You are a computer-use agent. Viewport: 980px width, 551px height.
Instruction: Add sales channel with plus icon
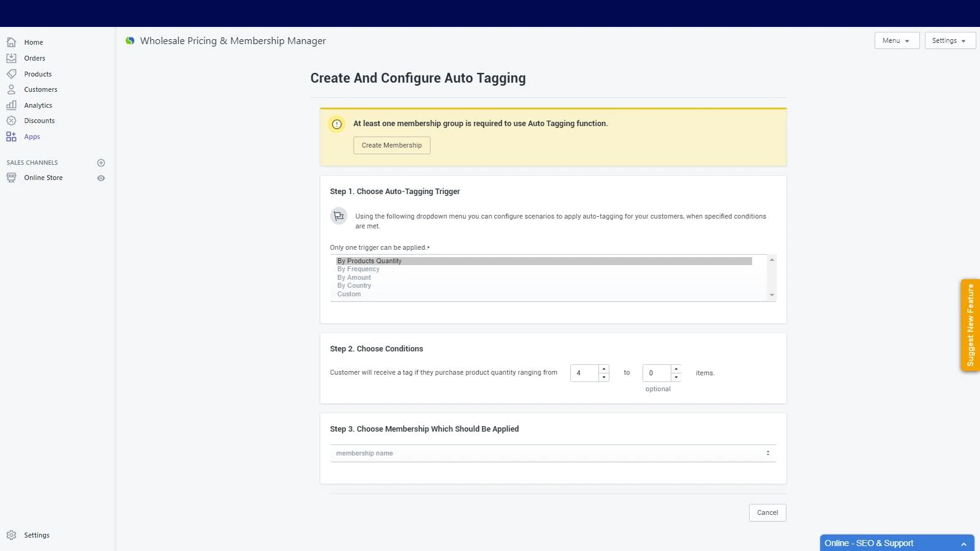[x=101, y=163]
